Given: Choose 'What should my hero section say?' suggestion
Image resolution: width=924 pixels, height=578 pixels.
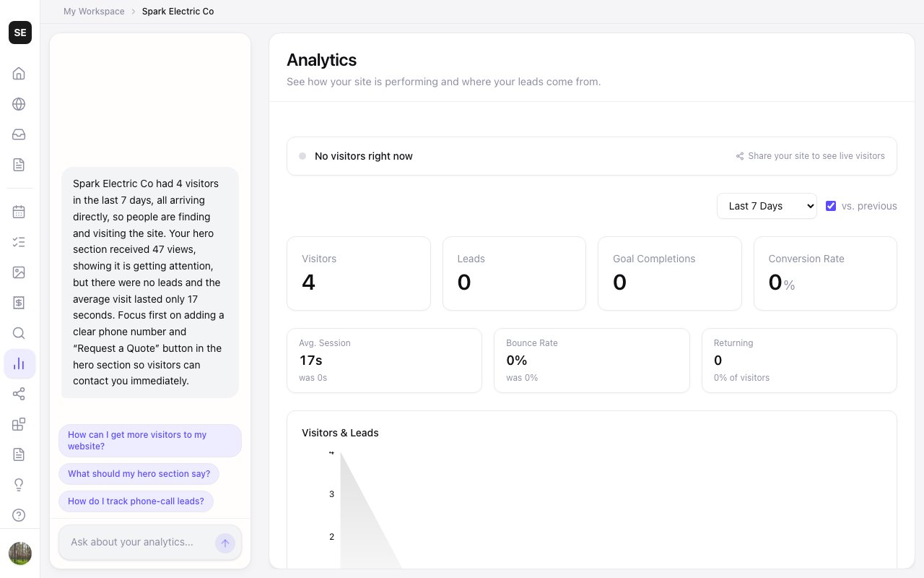Looking at the screenshot, I should pyautogui.click(x=139, y=474).
